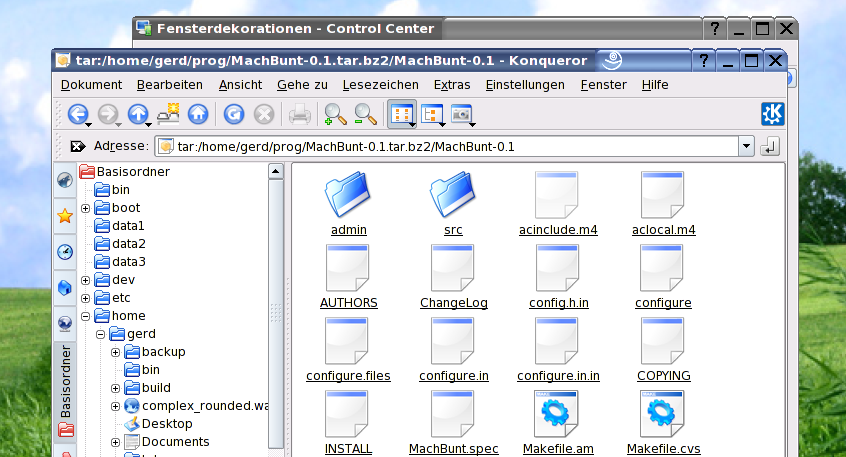Go back with the Back arrow icon
Screen dimensions: 846x457
pyautogui.click(x=78, y=114)
